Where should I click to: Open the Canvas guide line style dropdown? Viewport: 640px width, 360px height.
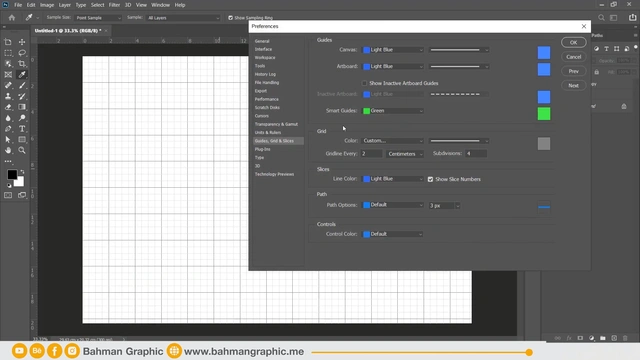[459, 50]
